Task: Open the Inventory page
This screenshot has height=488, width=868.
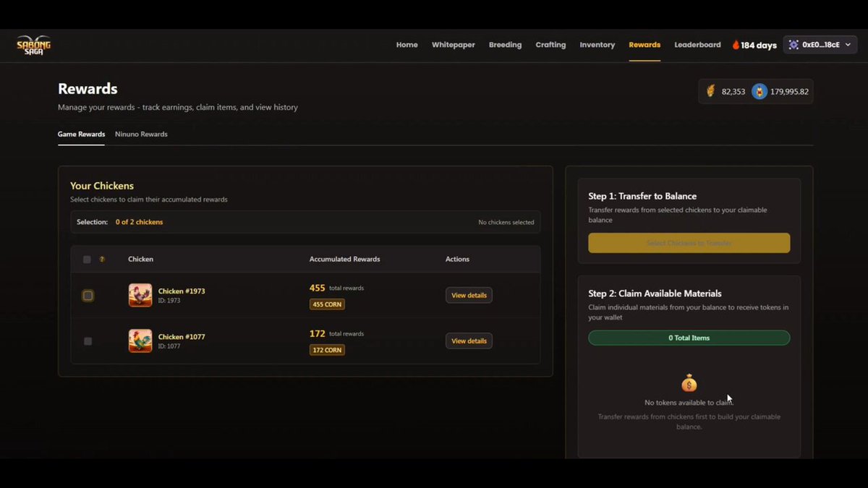Action: point(597,45)
